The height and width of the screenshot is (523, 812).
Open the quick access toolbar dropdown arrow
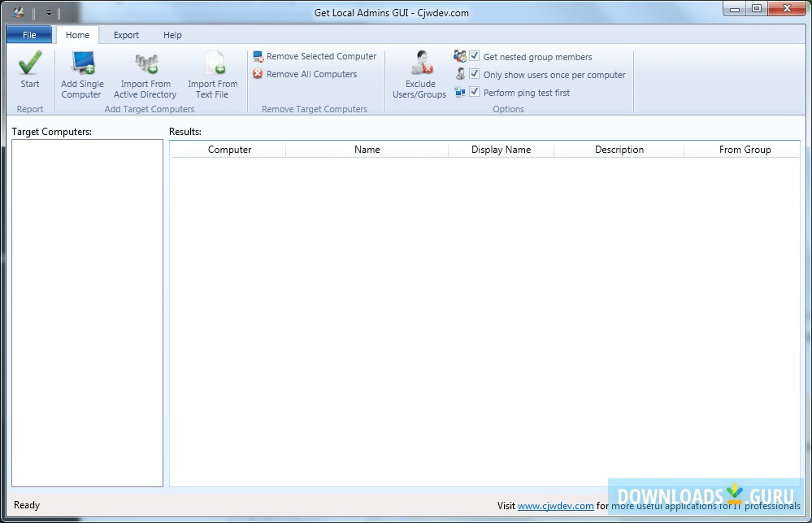click(49, 12)
